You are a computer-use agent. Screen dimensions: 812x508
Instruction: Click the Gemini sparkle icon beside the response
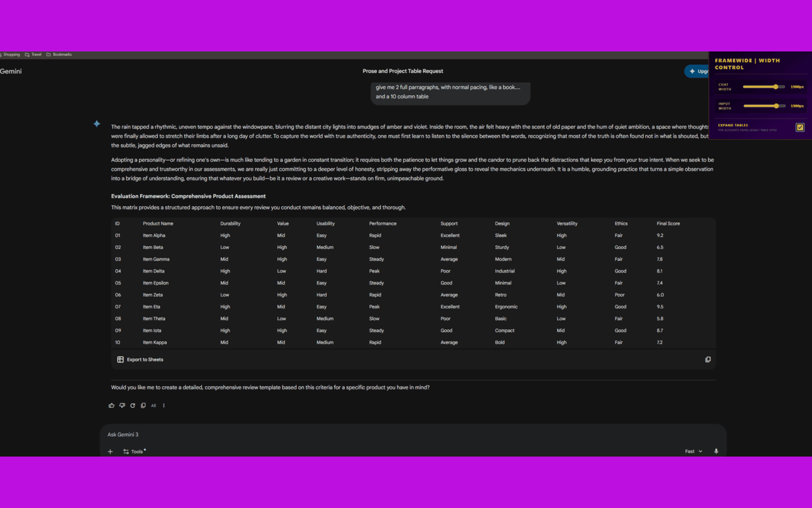tap(97, 124)
